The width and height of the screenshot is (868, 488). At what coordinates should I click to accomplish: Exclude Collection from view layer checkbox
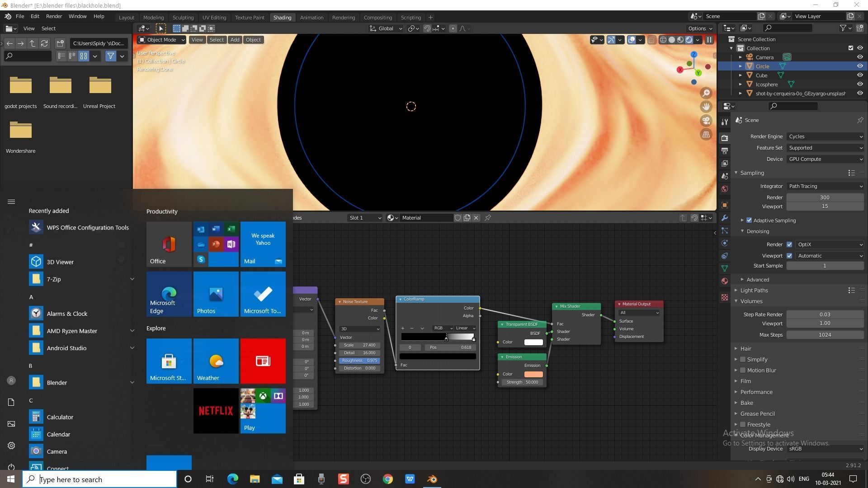851,48
